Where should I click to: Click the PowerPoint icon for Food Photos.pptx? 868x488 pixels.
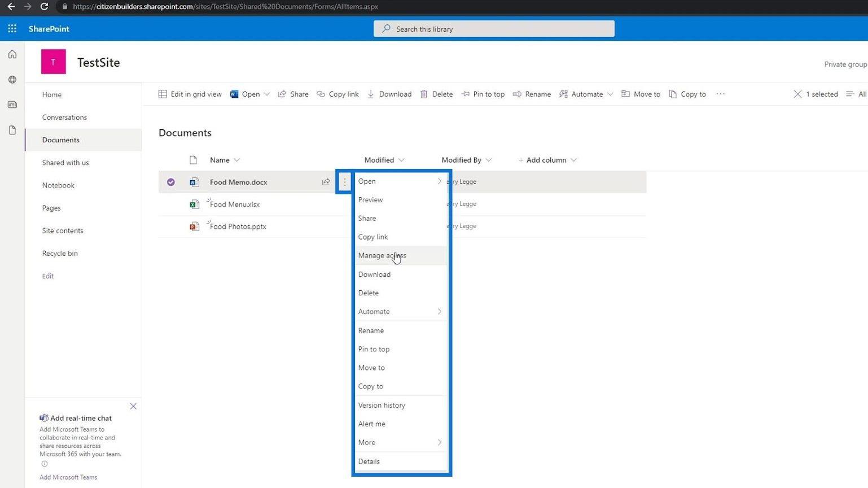click(194, 226)
